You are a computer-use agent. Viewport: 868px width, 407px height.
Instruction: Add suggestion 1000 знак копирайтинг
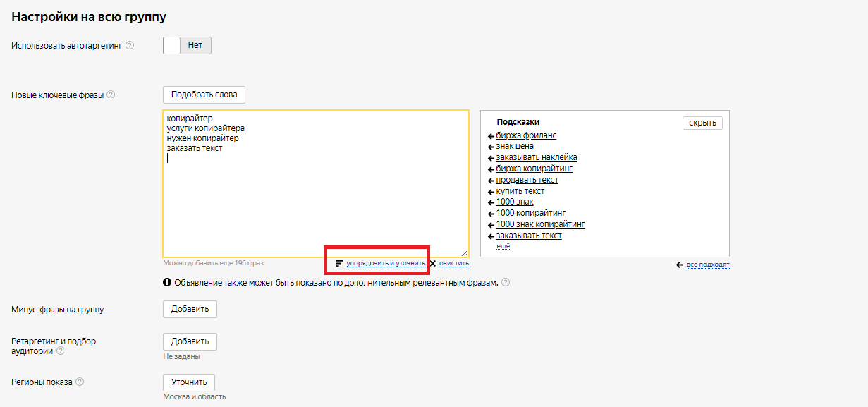pos(540,224)
